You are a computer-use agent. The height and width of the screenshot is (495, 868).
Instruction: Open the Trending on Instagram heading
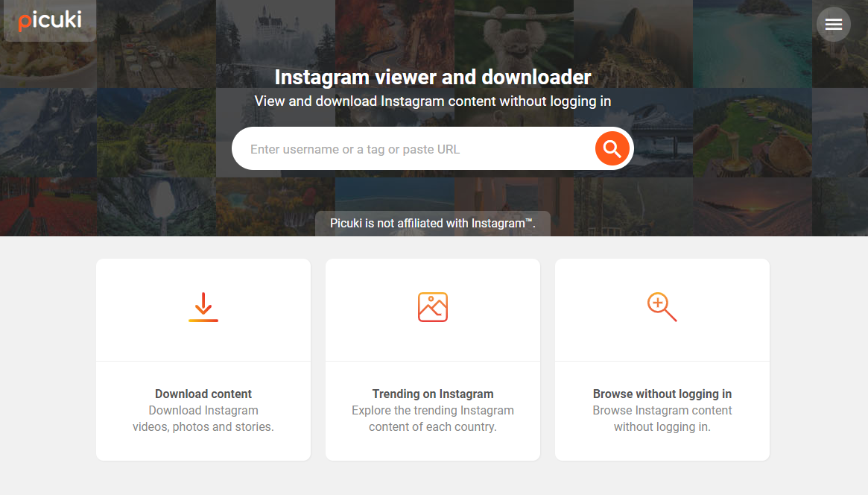pos(433,394)
